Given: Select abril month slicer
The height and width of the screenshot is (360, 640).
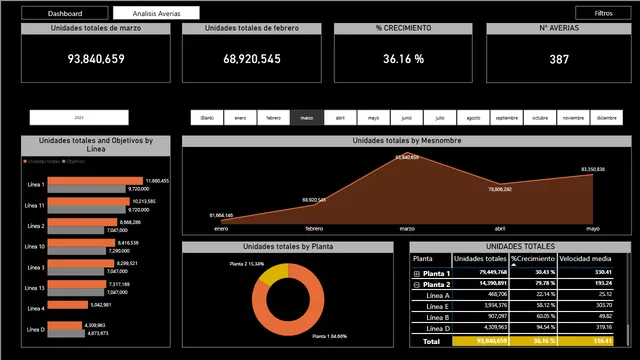Looking at the screenshot, I should [x=340, y=118].
